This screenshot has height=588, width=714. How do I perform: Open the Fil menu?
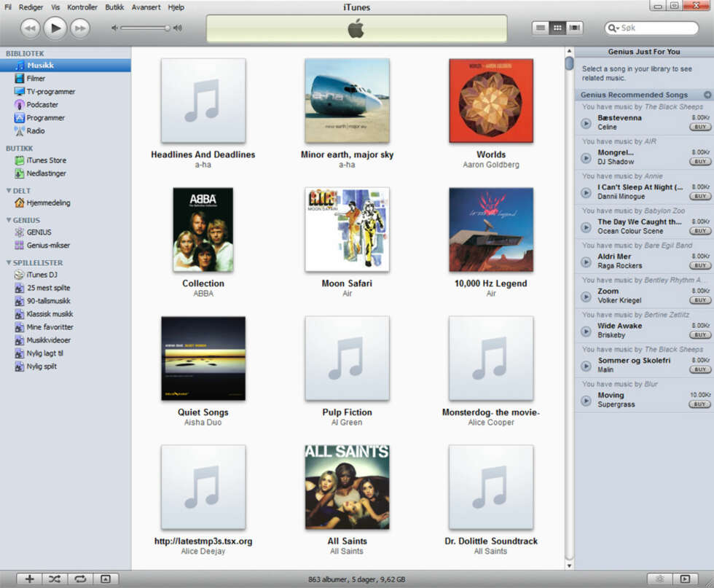tap(8, 7)
